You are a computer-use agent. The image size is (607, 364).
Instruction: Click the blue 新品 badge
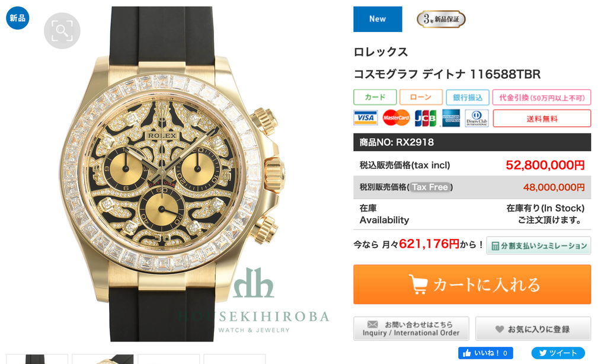coord(17,18)
